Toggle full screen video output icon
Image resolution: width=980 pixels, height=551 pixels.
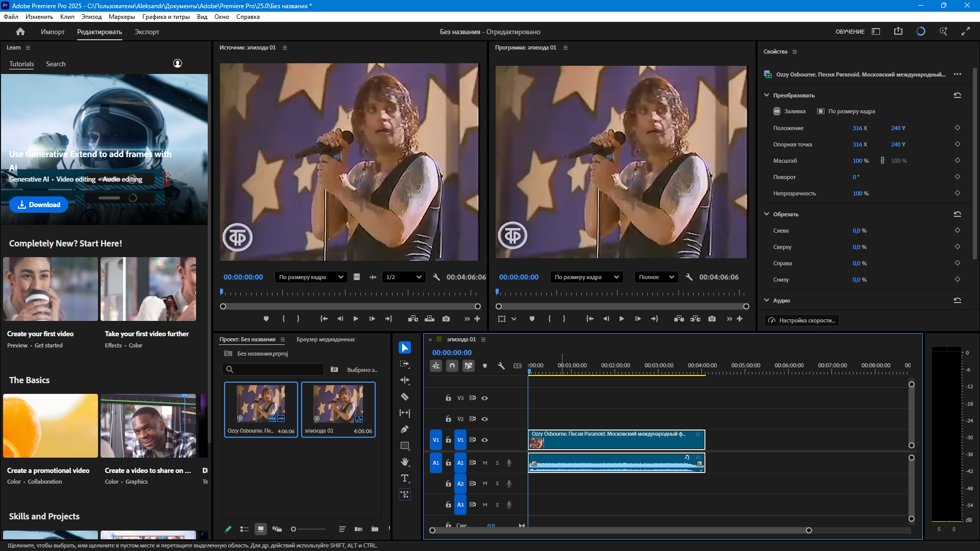click(x=966, y=32)
